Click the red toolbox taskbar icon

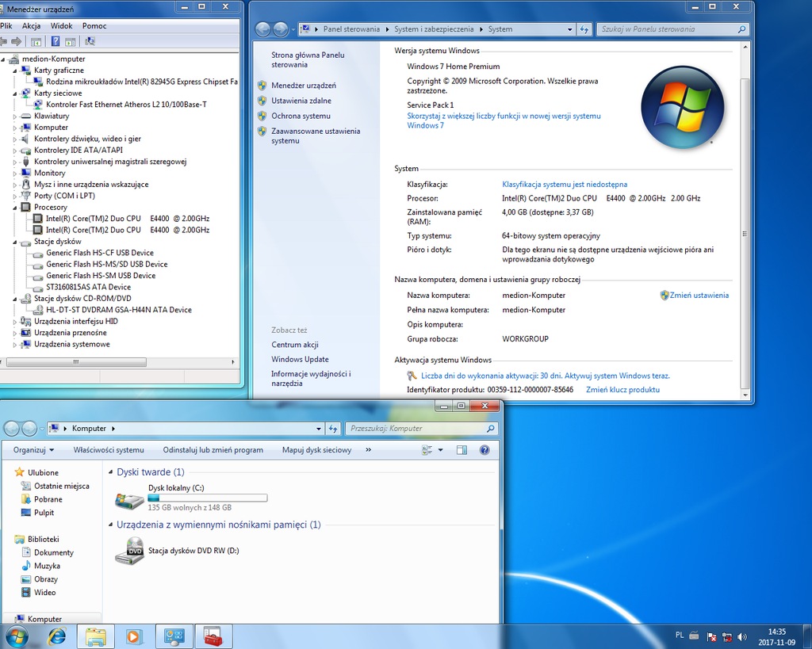[x=213, y=636]
